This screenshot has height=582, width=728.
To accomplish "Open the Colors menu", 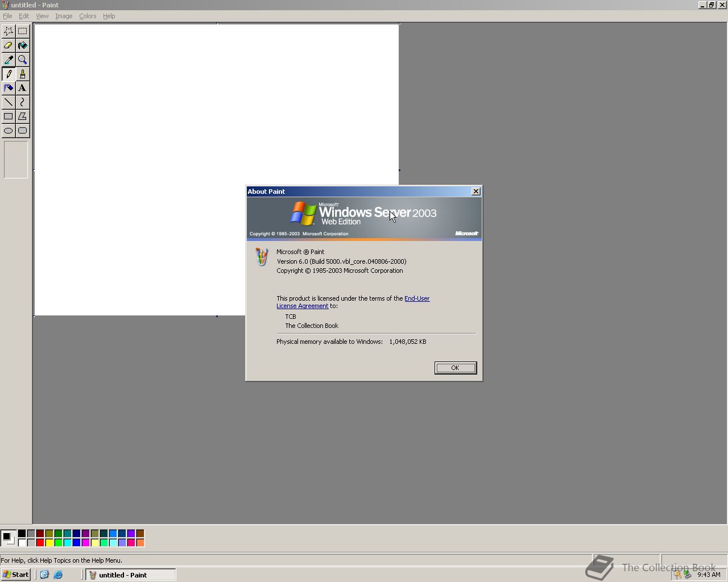I will (88, 16).
